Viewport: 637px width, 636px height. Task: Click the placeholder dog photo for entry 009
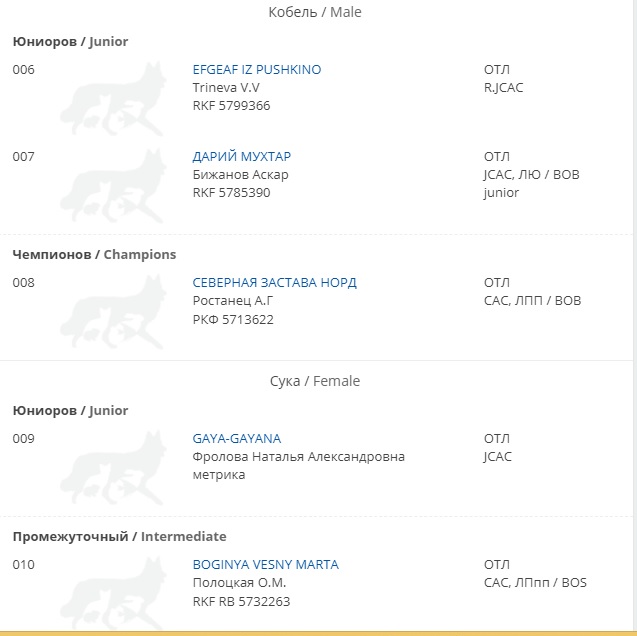pyautogui.click(x=114, y=468)
